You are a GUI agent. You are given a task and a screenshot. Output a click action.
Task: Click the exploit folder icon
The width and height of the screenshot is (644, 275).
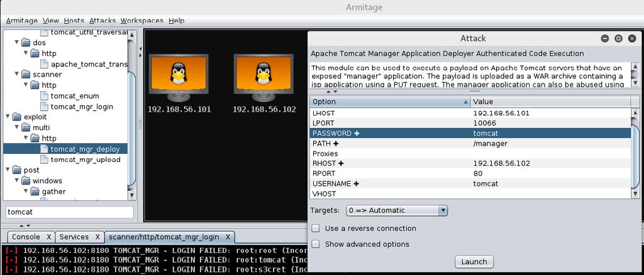coord(17,117)
